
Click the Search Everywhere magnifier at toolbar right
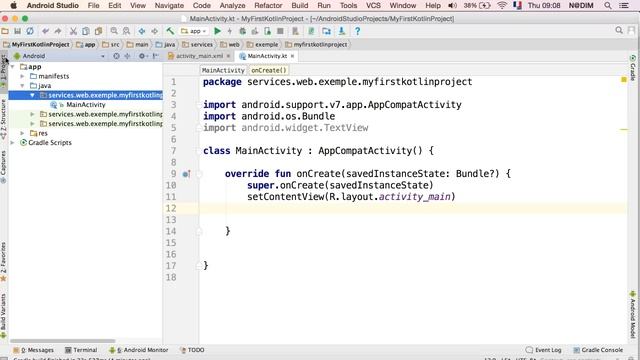point(619,31)
